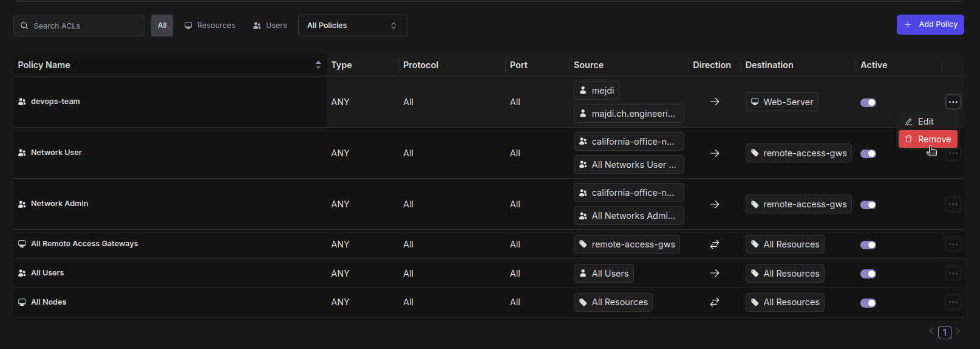Open the Network Admin row actions menu
980x349 pixels.
pos(953,204)
